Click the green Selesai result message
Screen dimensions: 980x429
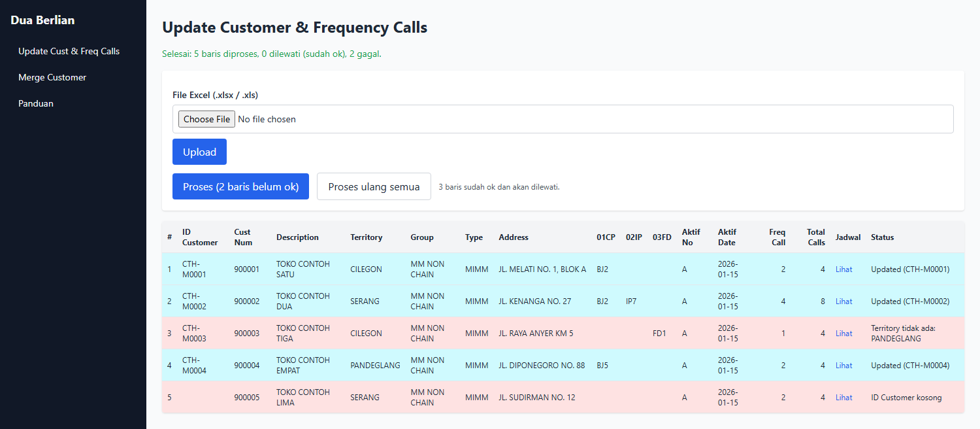pyautogui.click(x=272, y=54)
